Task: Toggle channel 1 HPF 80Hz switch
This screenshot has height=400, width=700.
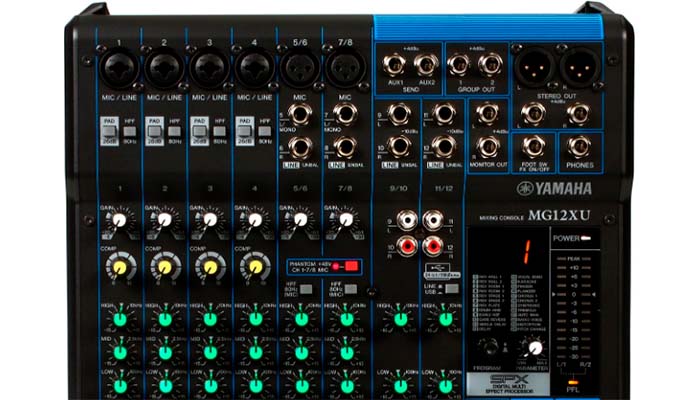Action: click(x=129, y=131)
